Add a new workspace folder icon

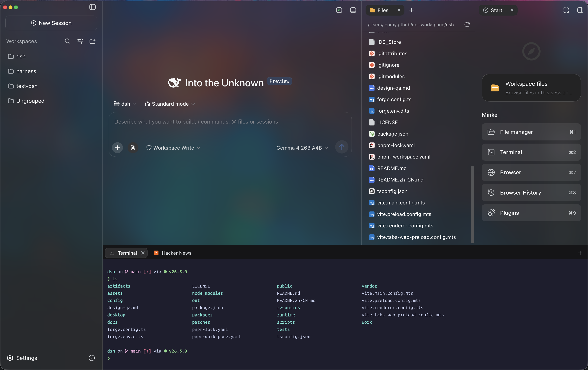93,41
